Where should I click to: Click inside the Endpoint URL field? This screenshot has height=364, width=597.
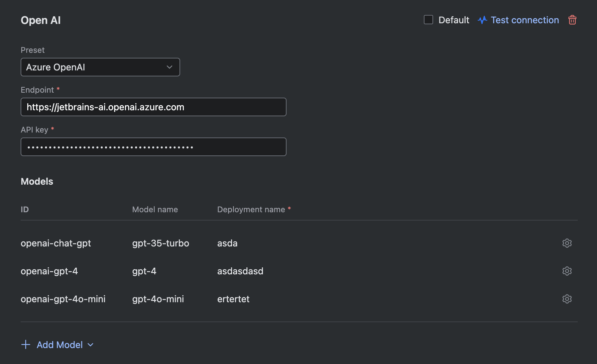click(x=153, y=107)
